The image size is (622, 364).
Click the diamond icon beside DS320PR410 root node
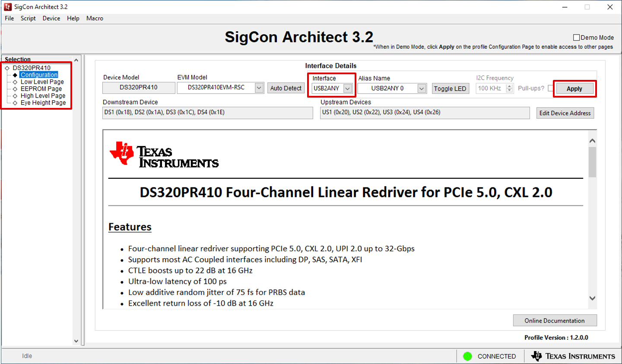7,68
